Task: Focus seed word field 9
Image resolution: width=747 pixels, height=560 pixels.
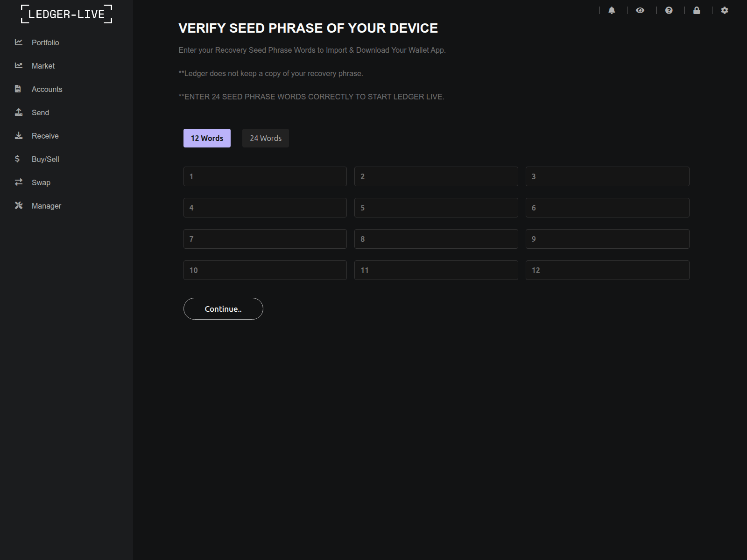Action: [607, 239]
